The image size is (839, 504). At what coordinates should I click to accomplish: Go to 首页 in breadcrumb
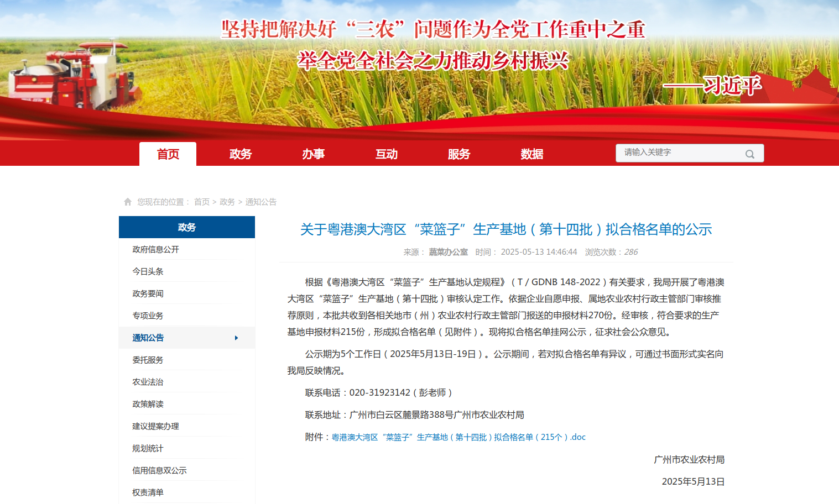[x=202, y=202]
